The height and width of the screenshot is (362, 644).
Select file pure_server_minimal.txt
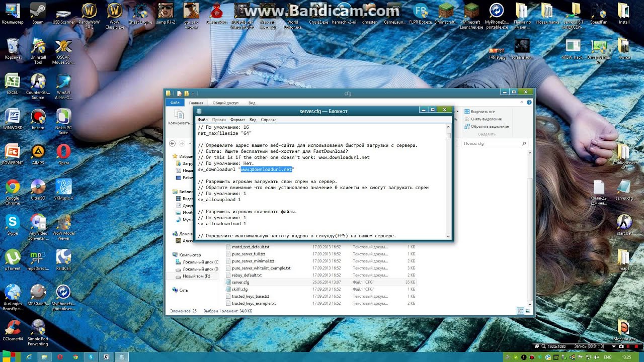[x=253, y=261]
